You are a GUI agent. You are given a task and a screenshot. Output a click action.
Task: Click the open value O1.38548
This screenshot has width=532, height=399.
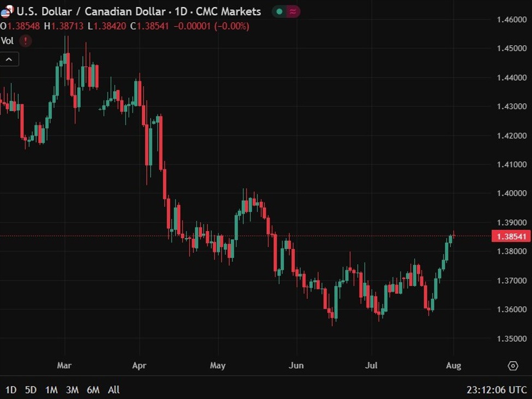point(20,26)
